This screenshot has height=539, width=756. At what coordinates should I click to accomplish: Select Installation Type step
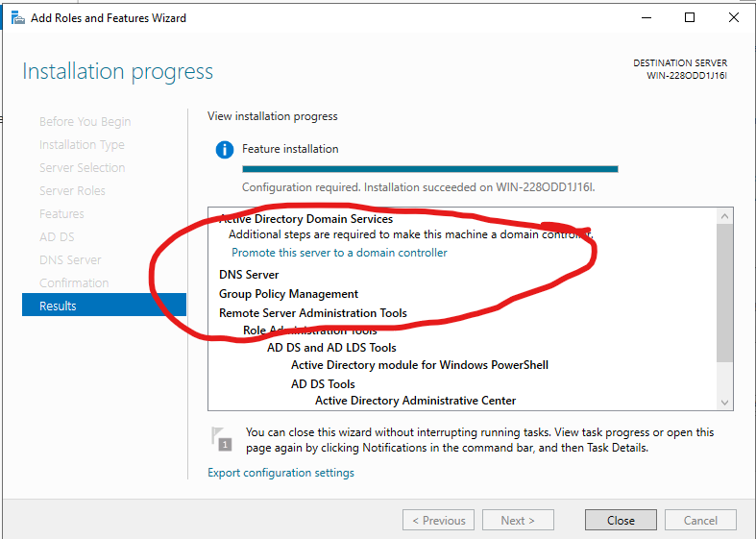pyautogui.click(x=82, y=145)
